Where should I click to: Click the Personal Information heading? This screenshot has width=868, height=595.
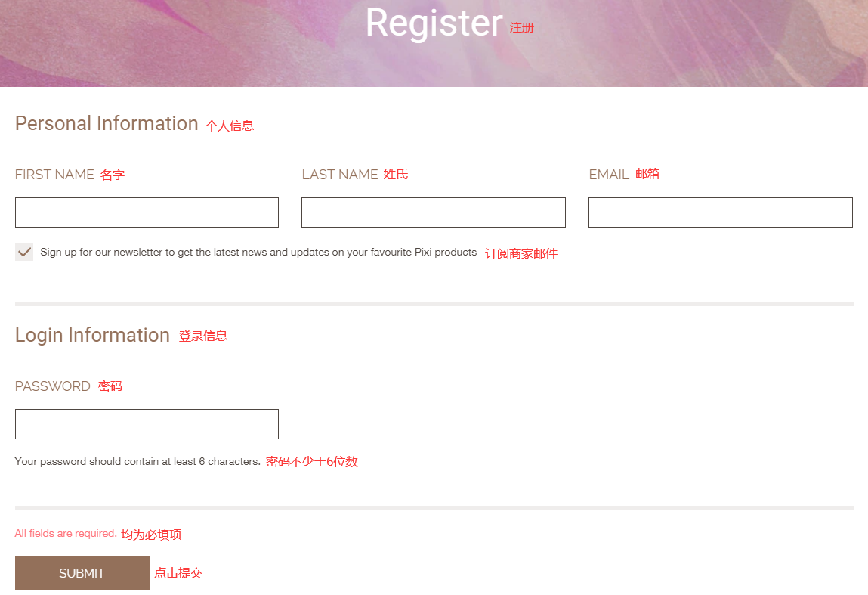click(x=107, y=124)
